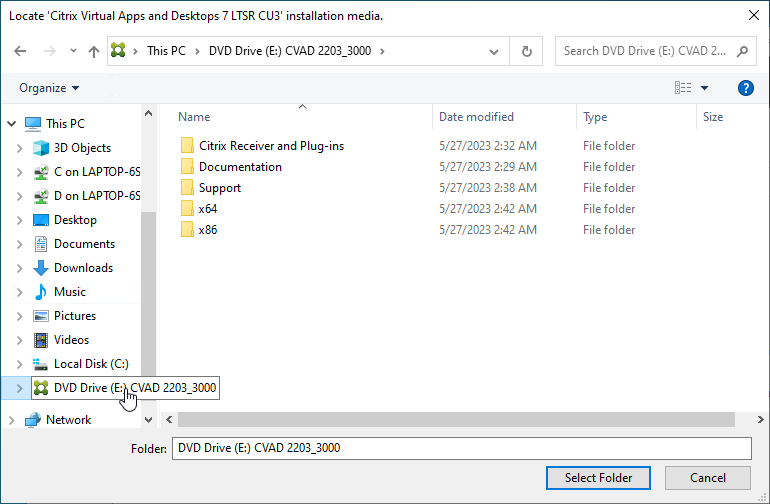Click the search DVD Drive input box
The image size is (770, 504).
click(644, 51)
